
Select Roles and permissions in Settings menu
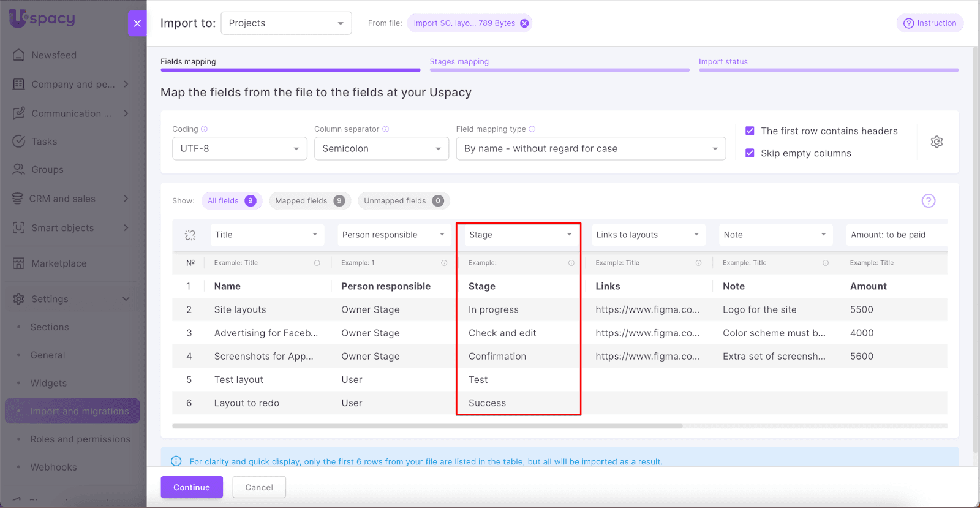(80, 439)
